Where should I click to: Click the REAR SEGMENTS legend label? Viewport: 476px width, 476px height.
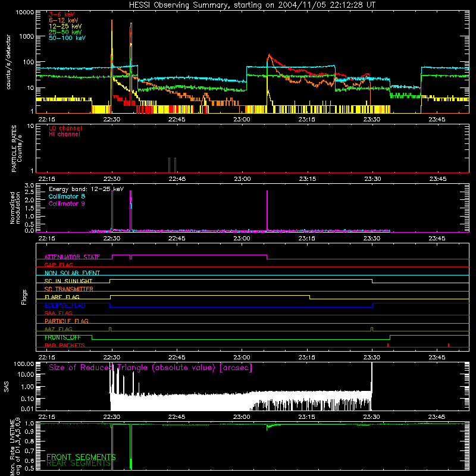pyautogui.click(x=79, y=464)
